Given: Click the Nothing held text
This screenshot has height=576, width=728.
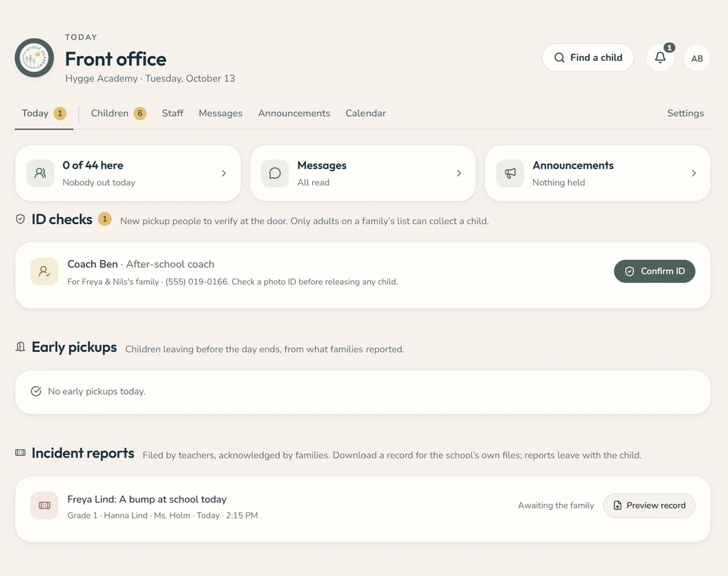Looking at the screenshot, I should tap(559, 183).
